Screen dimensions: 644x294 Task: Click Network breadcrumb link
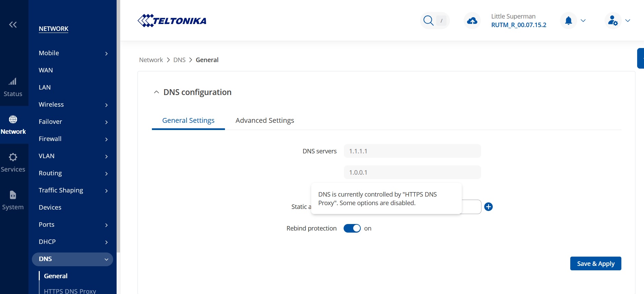(151, 60)
